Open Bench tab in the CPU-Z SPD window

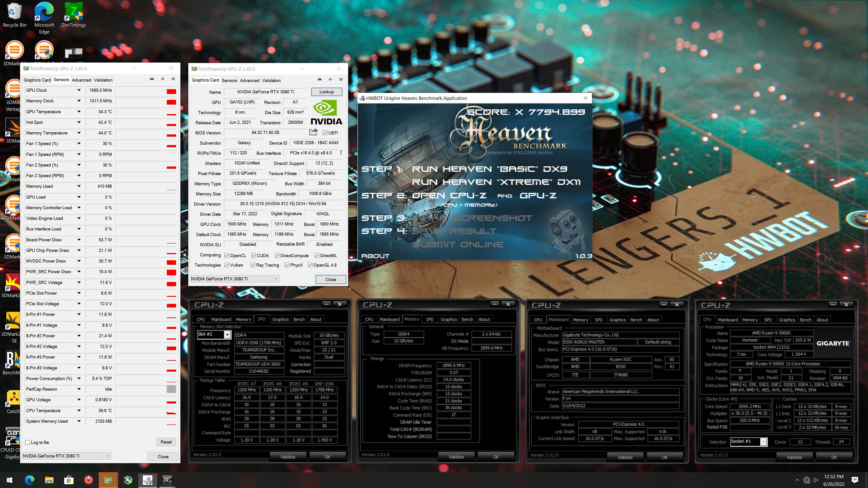pyautogui.click(x=299, y=319)
